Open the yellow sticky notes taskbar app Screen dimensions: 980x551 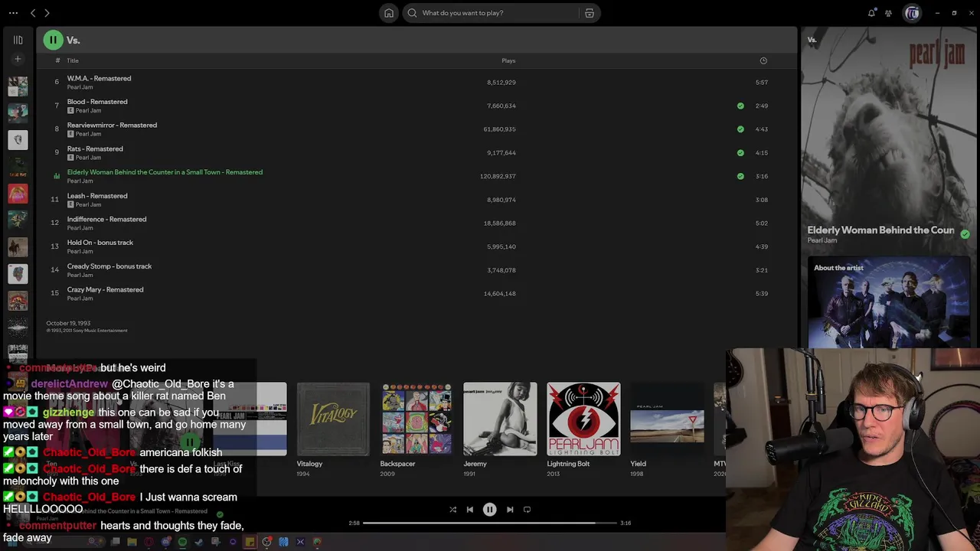250,542
